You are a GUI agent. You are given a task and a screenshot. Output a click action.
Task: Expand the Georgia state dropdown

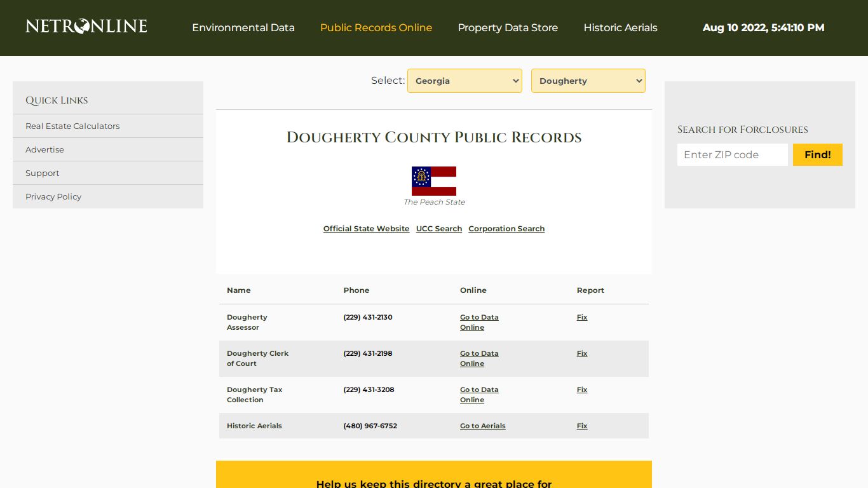(465, 81)
